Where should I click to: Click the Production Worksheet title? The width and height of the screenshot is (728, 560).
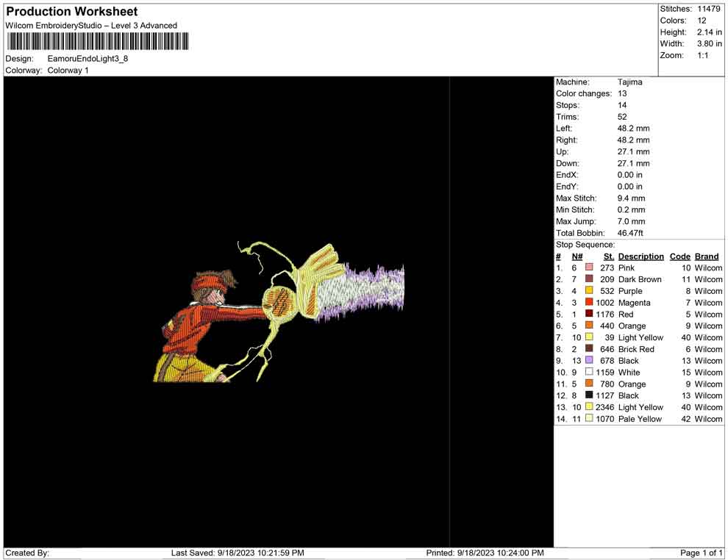coord(71,12)
